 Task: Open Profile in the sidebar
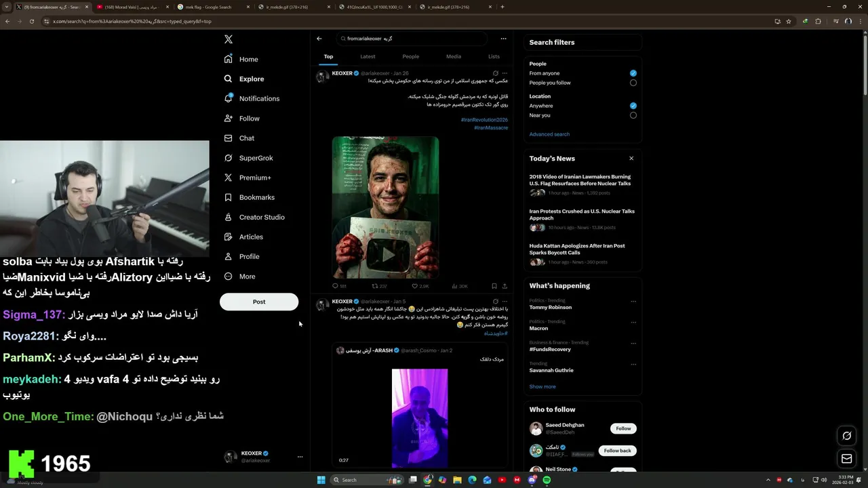241,256
